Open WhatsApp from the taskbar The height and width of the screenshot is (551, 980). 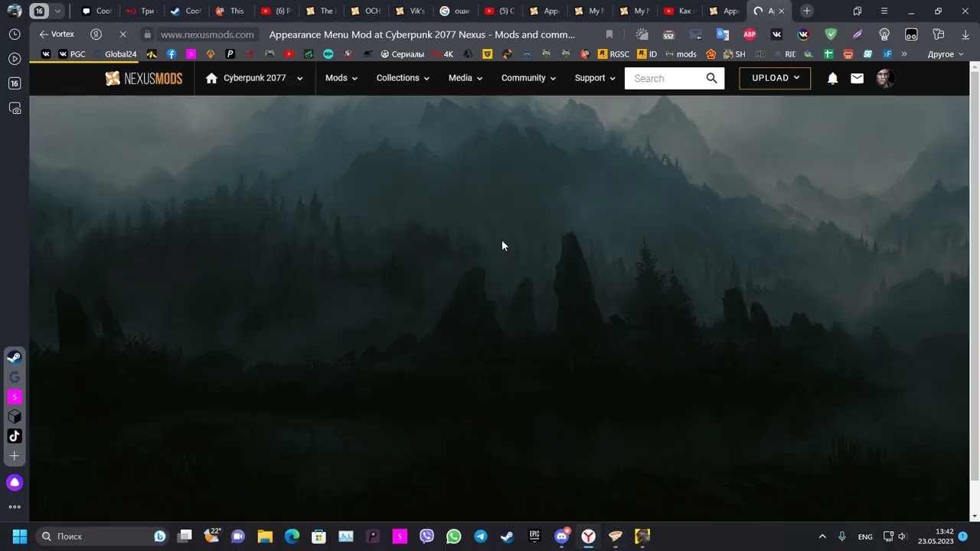453,536
